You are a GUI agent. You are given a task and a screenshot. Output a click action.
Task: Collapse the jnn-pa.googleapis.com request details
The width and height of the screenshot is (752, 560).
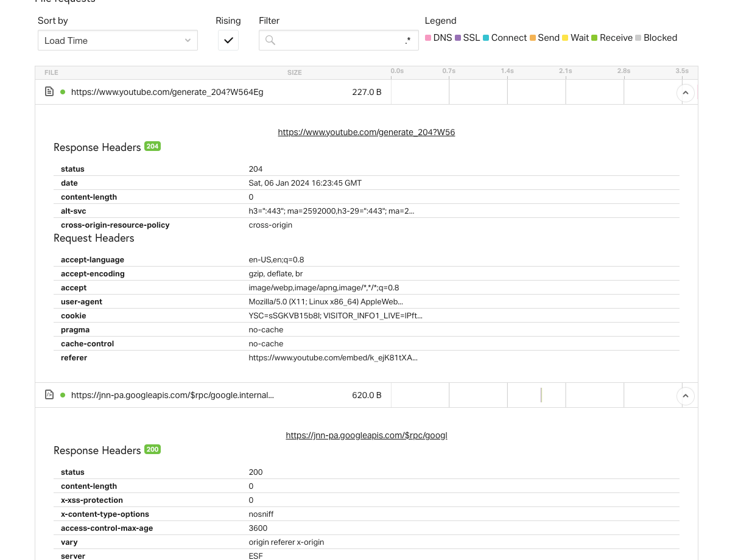click(686, 396)
